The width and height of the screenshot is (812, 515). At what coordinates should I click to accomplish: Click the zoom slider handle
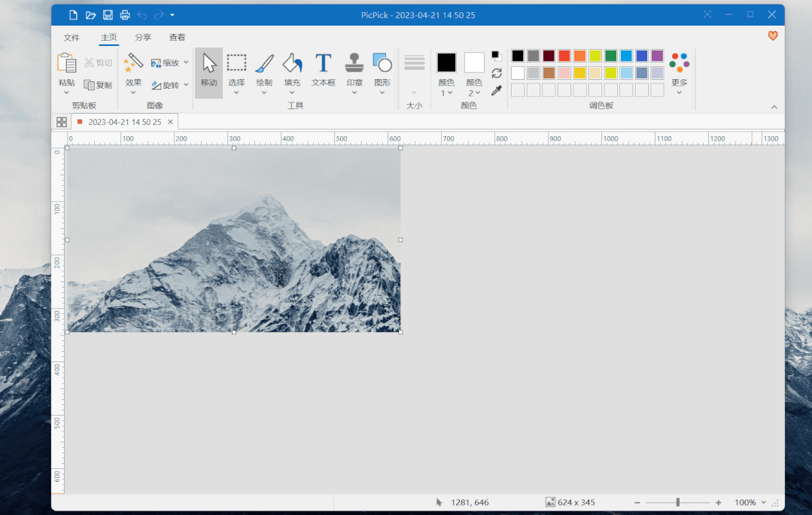click(x=678, y=502)
